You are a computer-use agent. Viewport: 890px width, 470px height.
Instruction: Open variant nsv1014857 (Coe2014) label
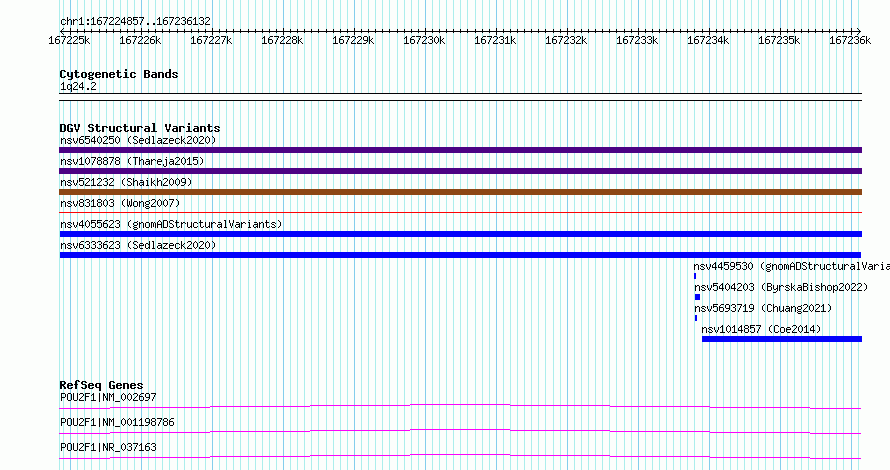tap(761, 329)
